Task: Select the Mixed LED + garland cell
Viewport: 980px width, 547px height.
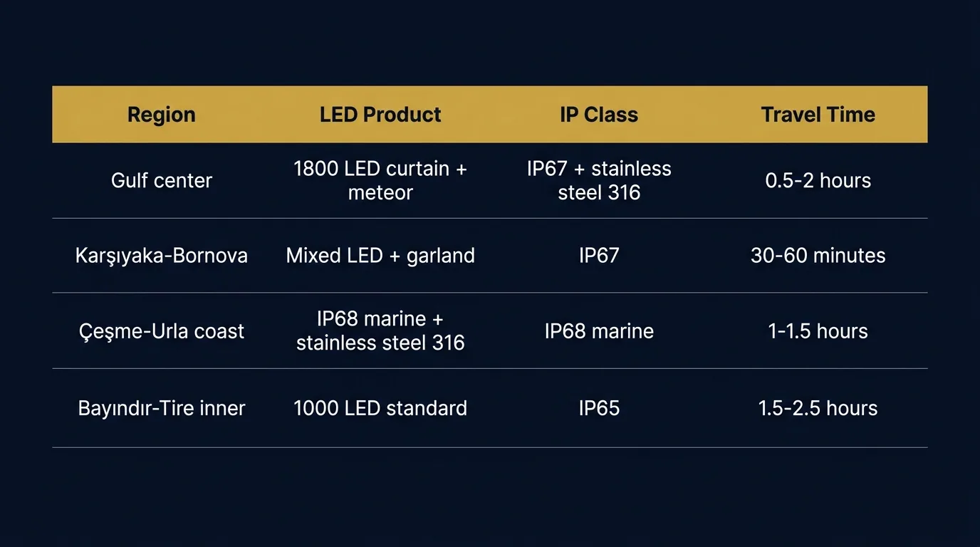Action: (380, 256)
